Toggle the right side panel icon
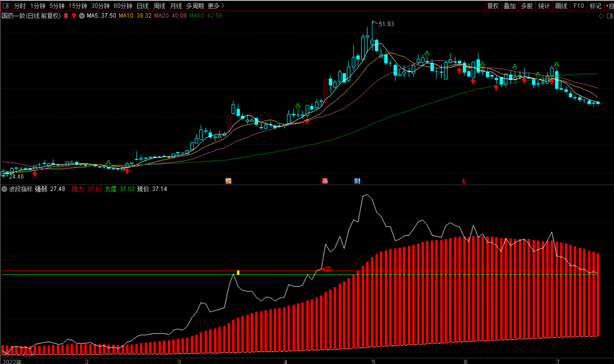The height and width of the screenshot is (364, 614). pos(610,16)
